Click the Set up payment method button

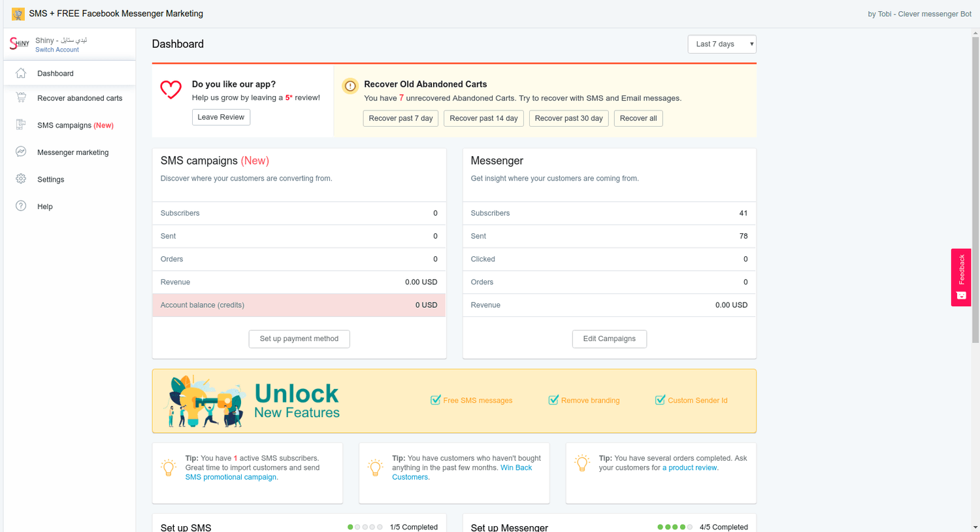tap(299, 339)
